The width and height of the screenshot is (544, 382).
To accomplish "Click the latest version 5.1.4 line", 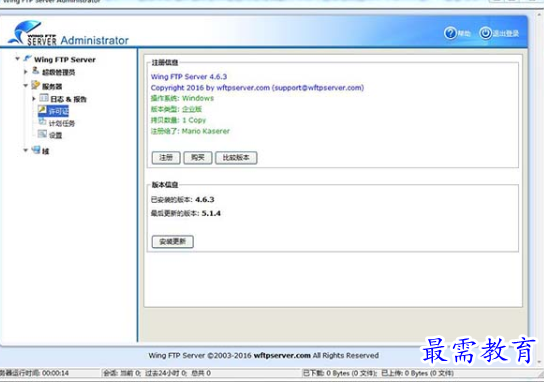I will point(186,213).
